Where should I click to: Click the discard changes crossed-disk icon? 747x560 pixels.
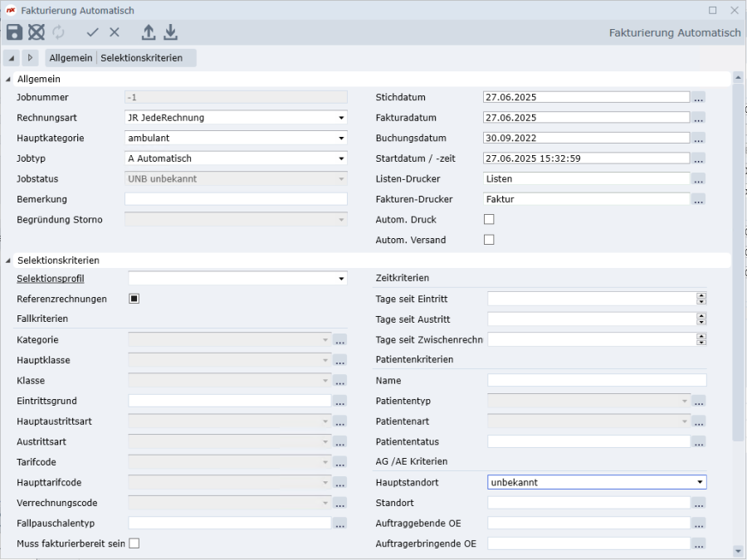[37, 32]
